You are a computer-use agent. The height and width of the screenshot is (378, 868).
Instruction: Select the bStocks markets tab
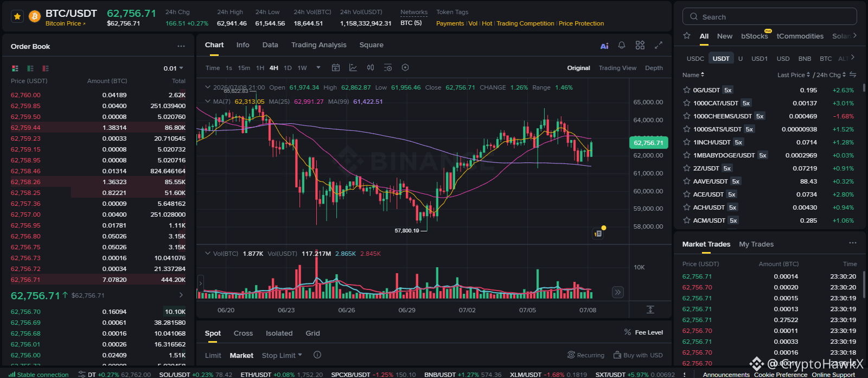pos(755,36)
